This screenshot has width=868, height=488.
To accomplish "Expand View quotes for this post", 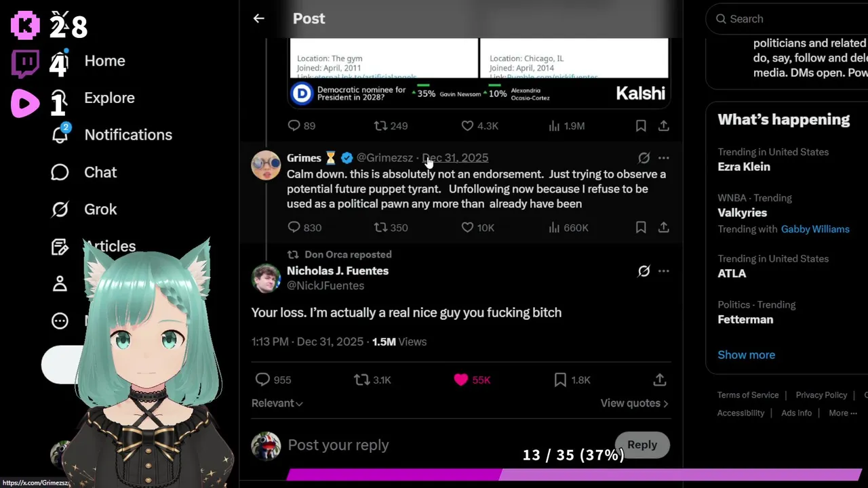I will point(634,403).
